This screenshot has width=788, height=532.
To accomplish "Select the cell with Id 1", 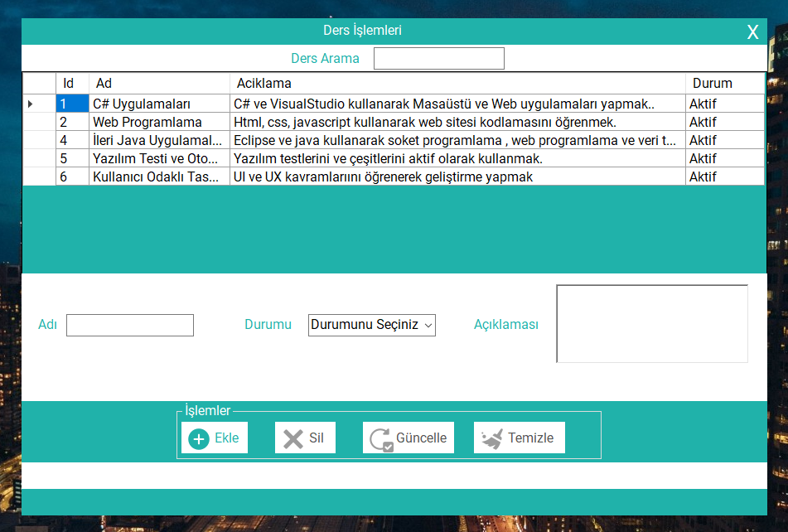I will point(72,104).
